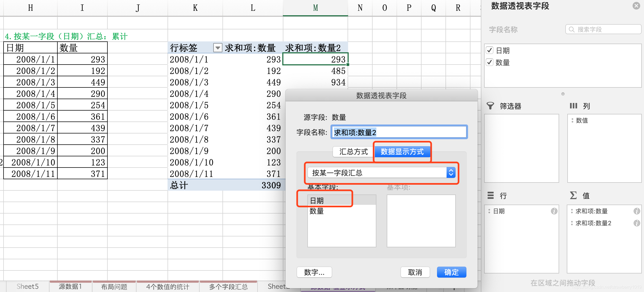Image resolution: width=644 pixels, height=292 pixels.
Task: Click the 搜索字段 search box
Action: (x=603, y=29)
